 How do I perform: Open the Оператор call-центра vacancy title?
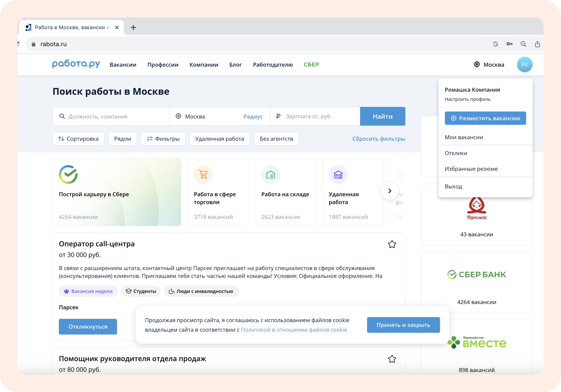coord(97,244)
